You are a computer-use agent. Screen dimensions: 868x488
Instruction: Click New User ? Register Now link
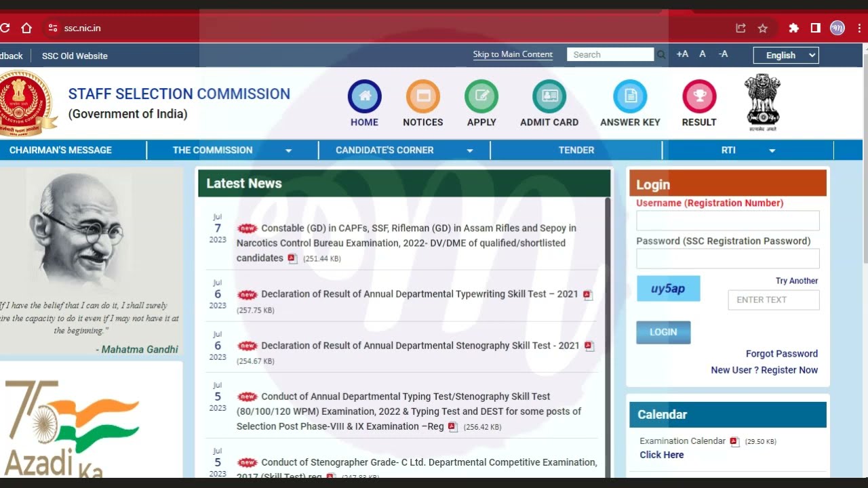coord(764,370)
